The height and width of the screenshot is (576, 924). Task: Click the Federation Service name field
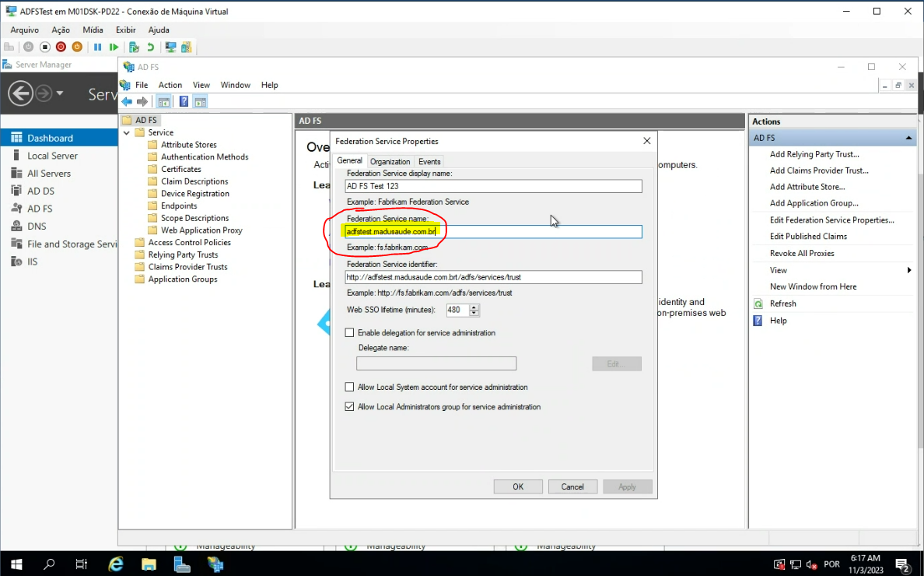pyautogui.click(x=493, y=232)
